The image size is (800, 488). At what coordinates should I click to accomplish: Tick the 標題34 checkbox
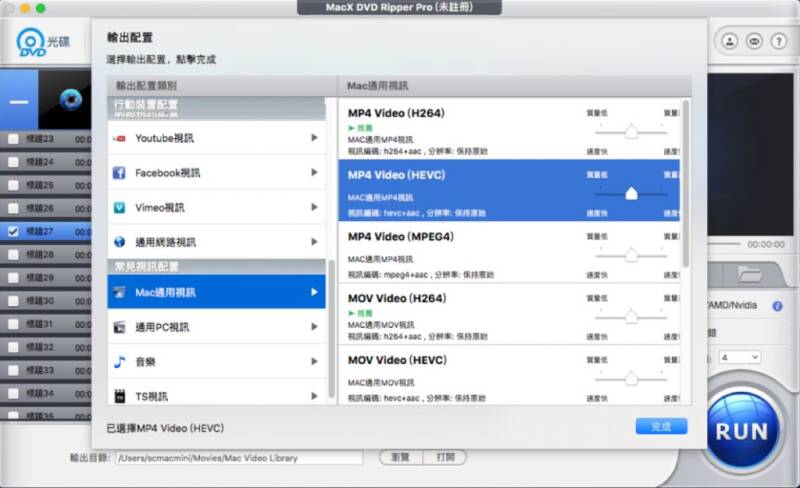coord(13,394)
